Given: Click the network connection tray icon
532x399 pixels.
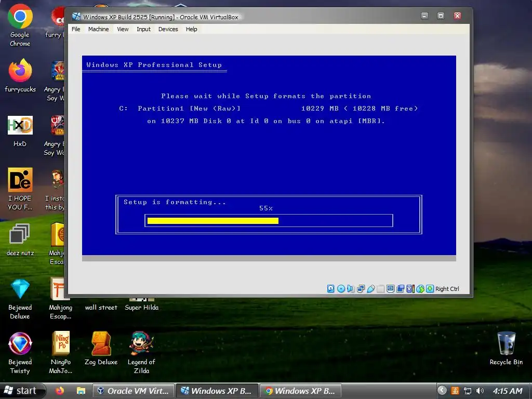Looking at the screenshot, I should pyautogui.click(x=468, y=391).
